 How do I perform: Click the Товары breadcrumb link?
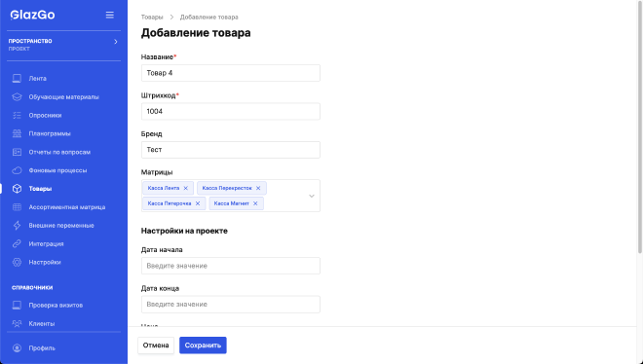pos(152,18)
